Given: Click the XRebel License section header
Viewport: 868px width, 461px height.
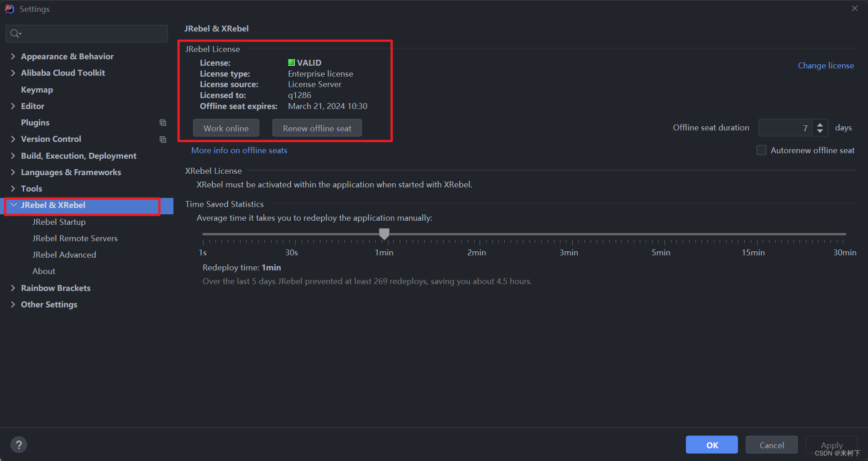Looking at the screenshot, I should 213,171.
